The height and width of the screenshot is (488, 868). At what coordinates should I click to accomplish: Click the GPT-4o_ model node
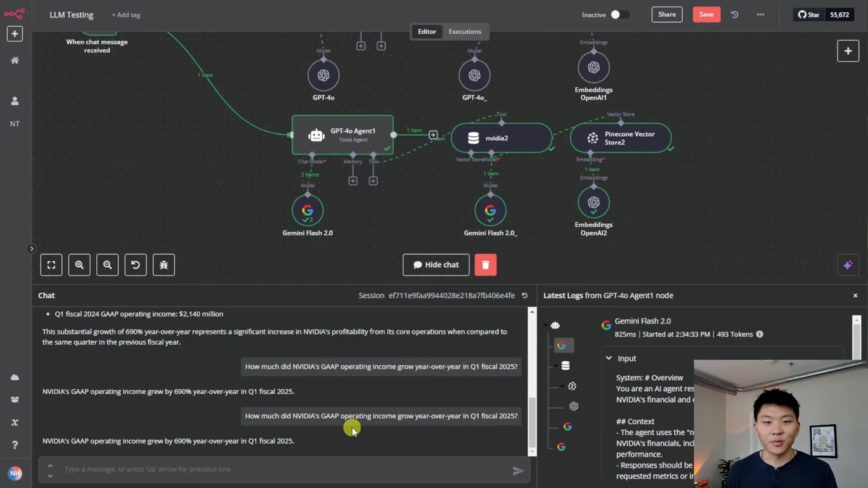pos(474,76)
